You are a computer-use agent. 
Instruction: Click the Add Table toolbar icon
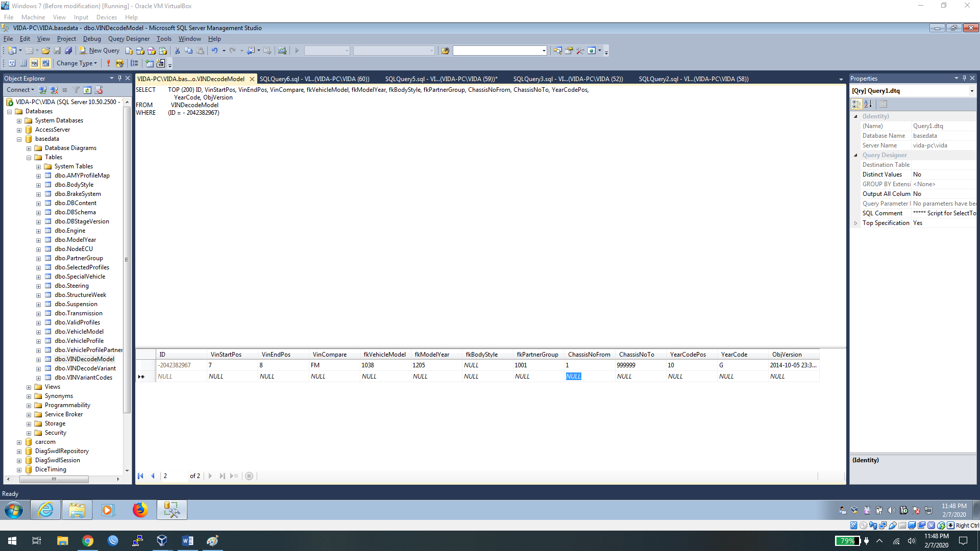click(x=150, y=63)
